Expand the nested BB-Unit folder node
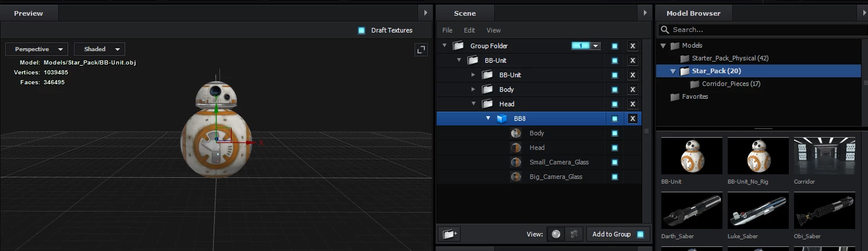 pyautogui.click(x=473, y=75)
